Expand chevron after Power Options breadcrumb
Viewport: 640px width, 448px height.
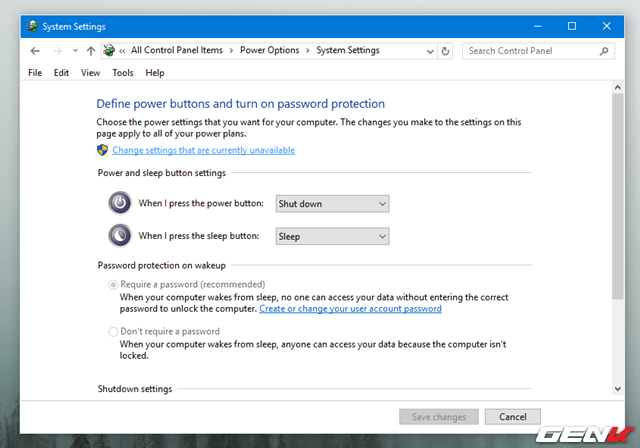(308, 51)
